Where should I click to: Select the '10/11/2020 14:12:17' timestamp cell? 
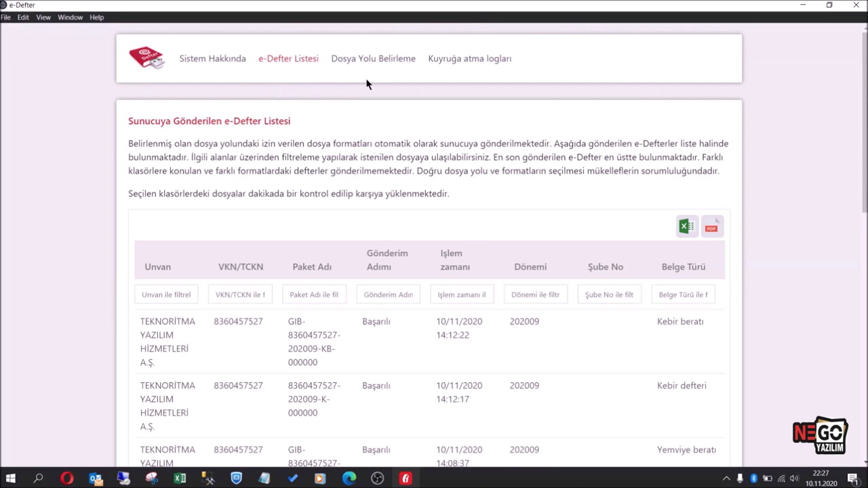click(x=459, y=392)
